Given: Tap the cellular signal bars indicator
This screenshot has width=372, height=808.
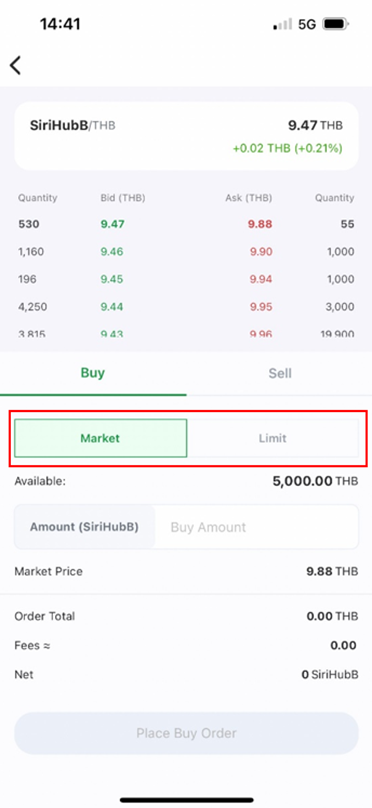Looking at the screenshot, I should [x=283, y=24].
